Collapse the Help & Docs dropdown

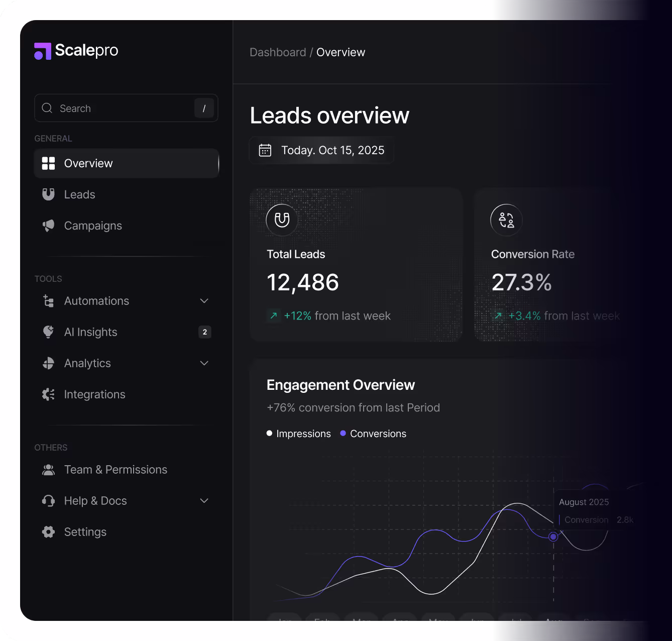click(204, 500)
